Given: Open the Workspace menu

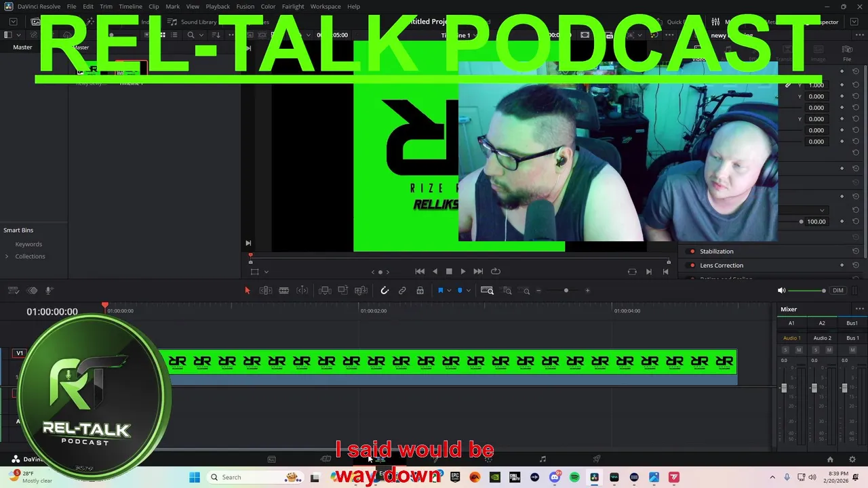Looking at the screenshot, I should point(325,7).
